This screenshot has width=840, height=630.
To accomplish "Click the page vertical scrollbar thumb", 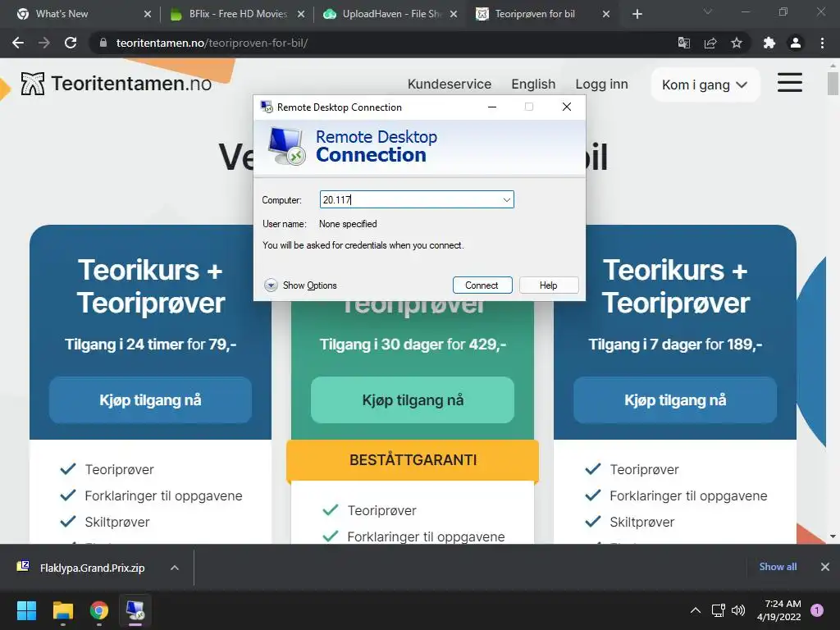I will tap(833, 84).
